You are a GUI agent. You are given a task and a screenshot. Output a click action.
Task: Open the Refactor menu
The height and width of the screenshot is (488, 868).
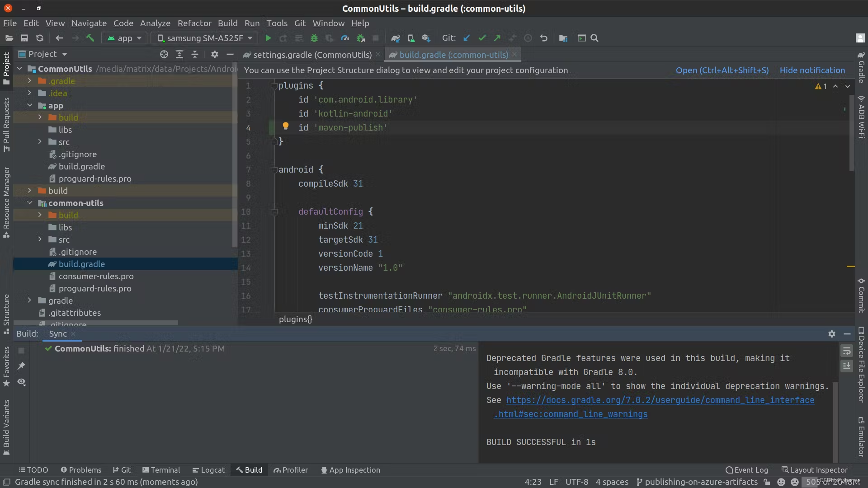tap(194, 23)
